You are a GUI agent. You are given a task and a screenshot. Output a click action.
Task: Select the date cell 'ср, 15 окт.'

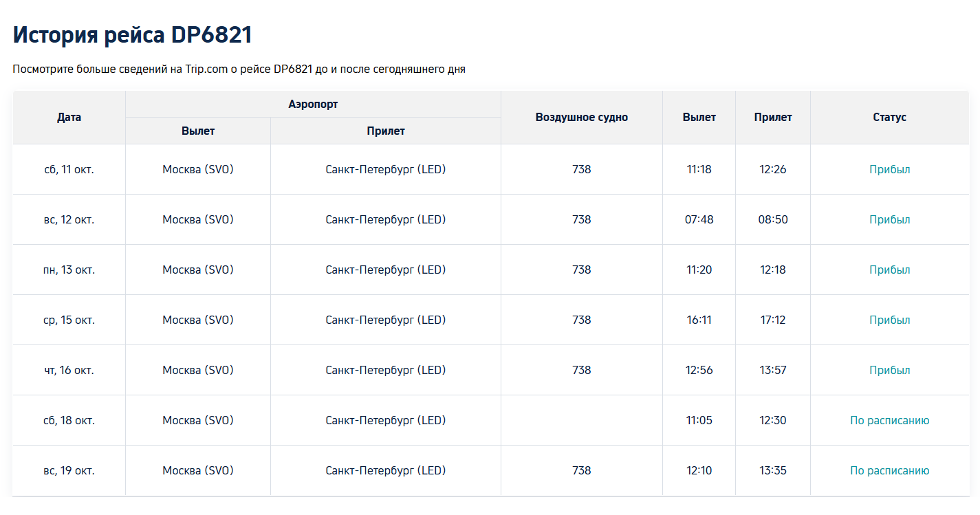coord(69,320)
